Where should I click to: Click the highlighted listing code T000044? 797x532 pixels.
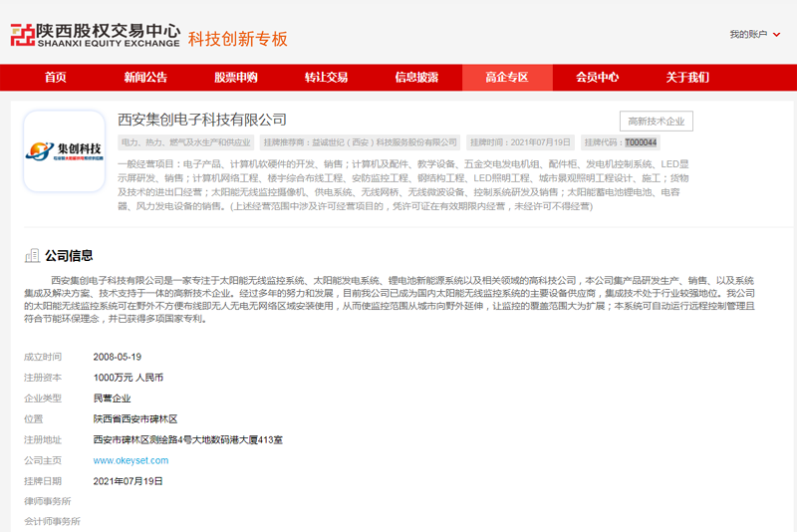[641, 142]
